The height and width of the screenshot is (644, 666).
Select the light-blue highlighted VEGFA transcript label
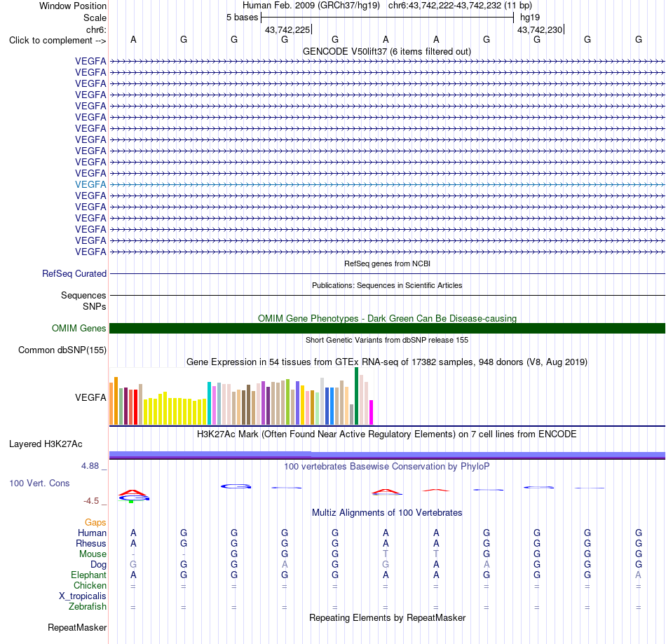click(90, 185)
